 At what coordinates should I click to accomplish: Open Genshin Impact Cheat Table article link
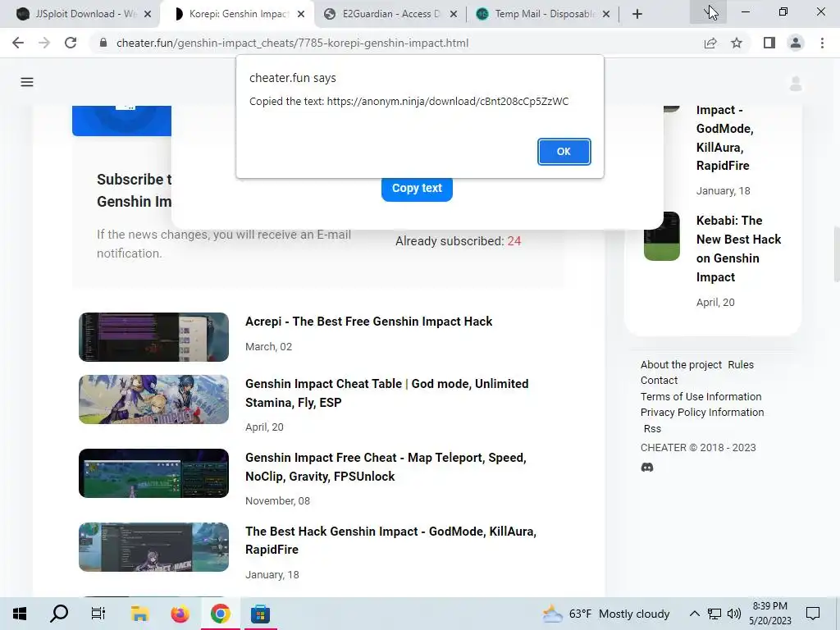point(387,393)
